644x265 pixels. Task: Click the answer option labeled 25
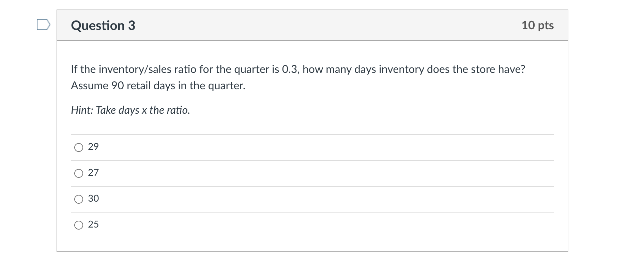coord(93,224)
